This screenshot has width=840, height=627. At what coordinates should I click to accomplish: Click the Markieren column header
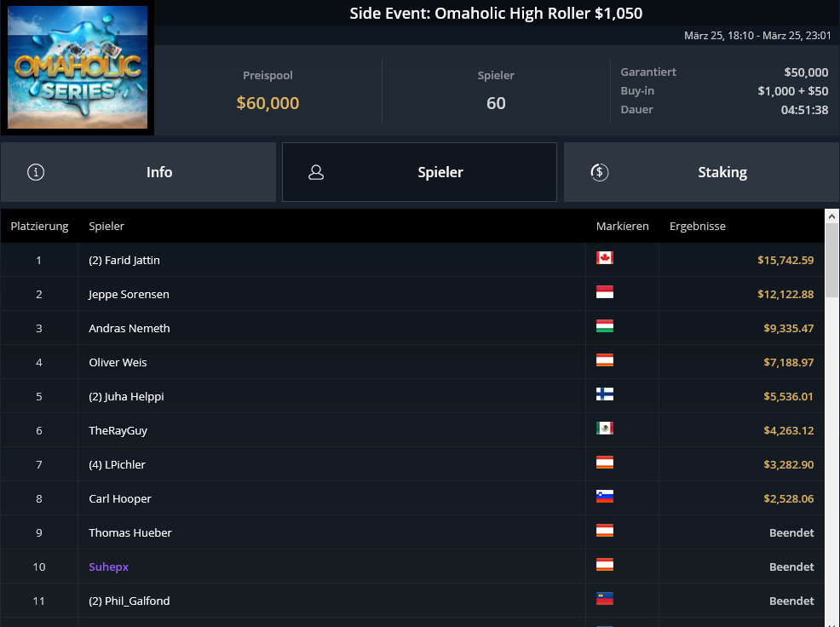tap(623, 226)
